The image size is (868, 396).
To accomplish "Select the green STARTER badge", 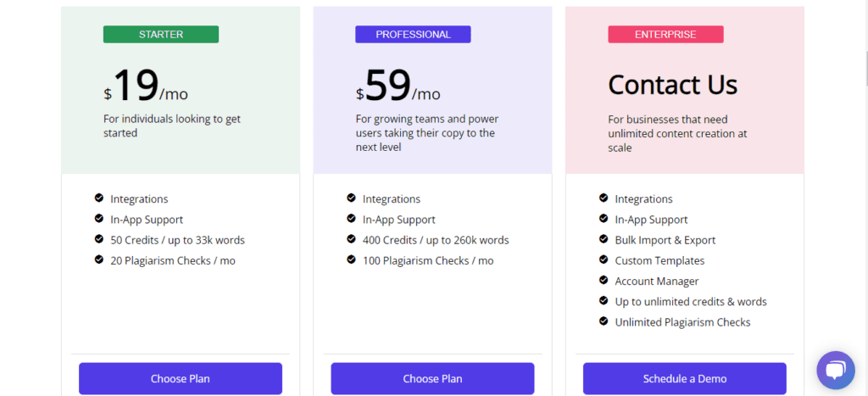I will 161,34.
